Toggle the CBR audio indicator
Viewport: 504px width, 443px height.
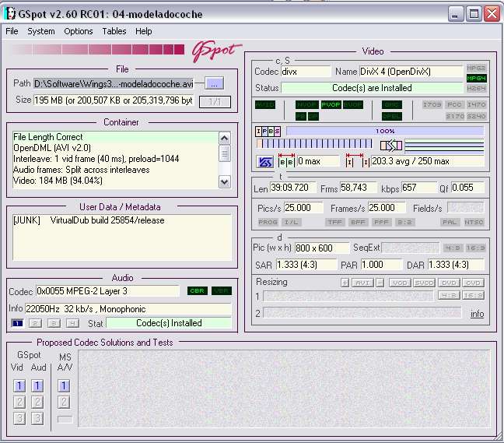pyautogui.click(x=197, y=291)
